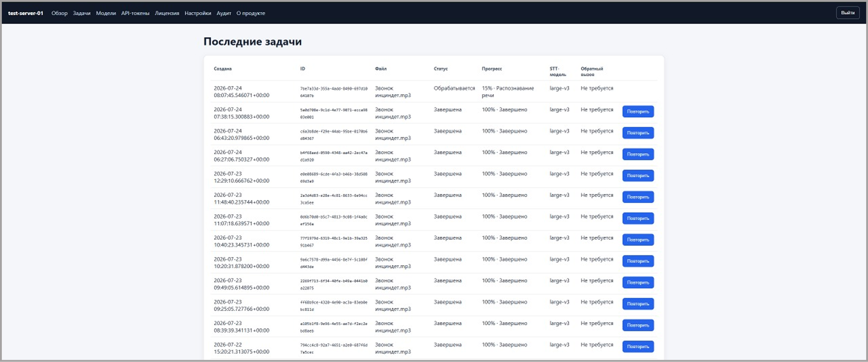Click Звонок инцидент.mp3 in the 12:29:10 row
This screenshot has width=868, height=362.
click(393, 177)
